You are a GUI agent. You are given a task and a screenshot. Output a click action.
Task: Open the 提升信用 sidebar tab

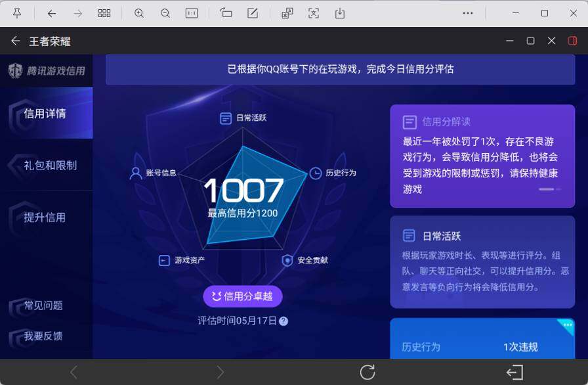[47, 217]
